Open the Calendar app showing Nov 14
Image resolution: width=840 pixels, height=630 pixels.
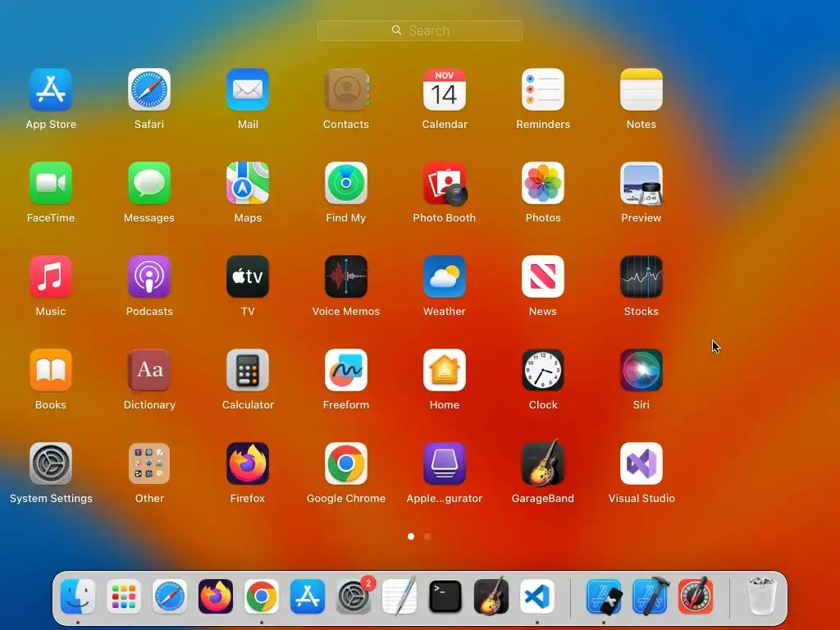[x=444, y=89]
